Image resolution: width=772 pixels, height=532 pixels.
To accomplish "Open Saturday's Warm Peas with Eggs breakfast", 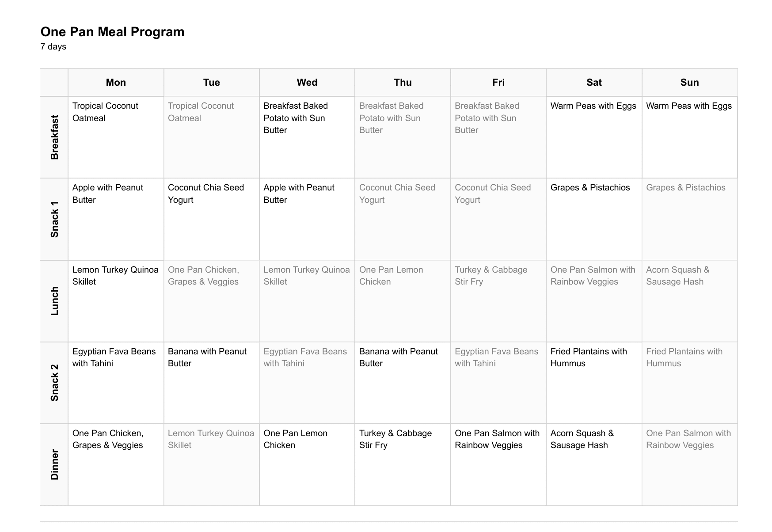I will click(593, 106).
